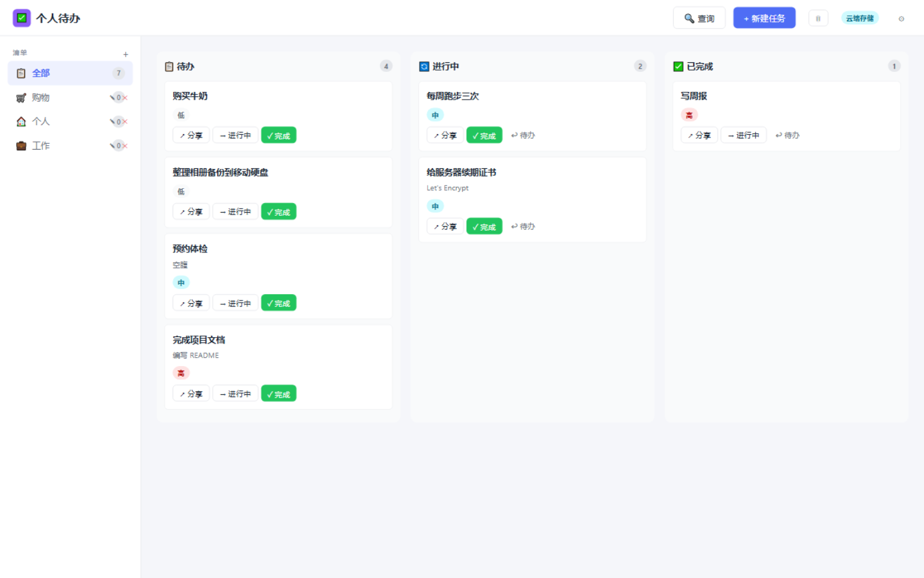Share the 每周跑步三次 task

click(x=445, y=136)
